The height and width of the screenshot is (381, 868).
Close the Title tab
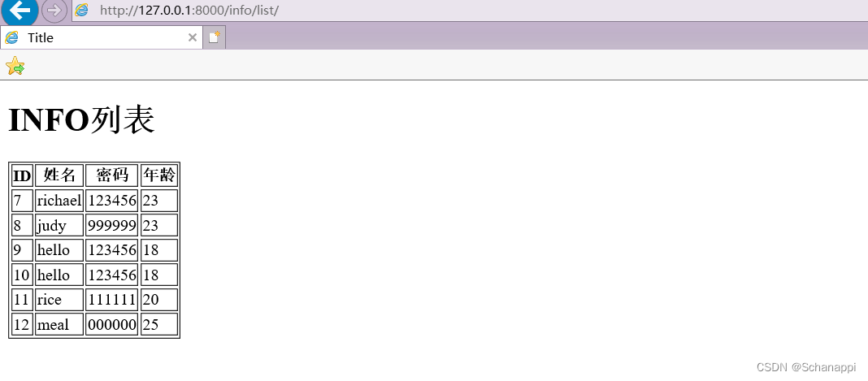coord(192,37)
